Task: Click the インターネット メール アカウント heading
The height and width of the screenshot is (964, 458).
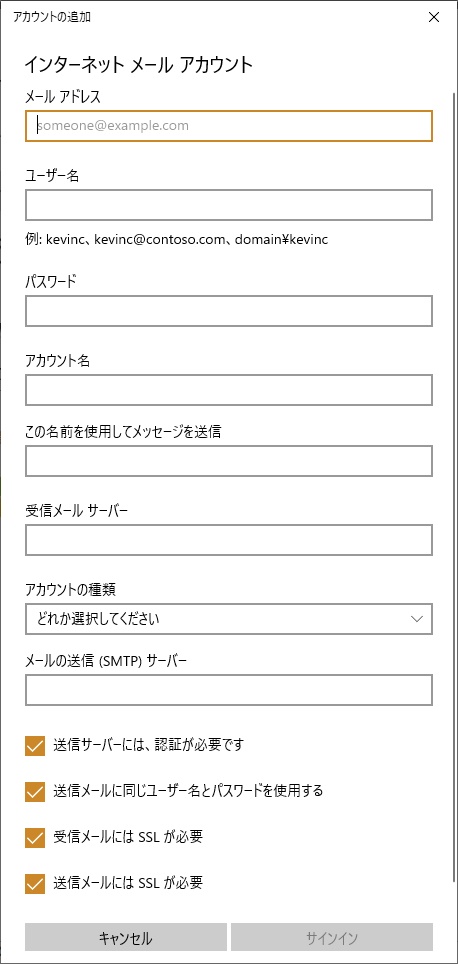Action: pyautogui.click(x=139, y=65)
